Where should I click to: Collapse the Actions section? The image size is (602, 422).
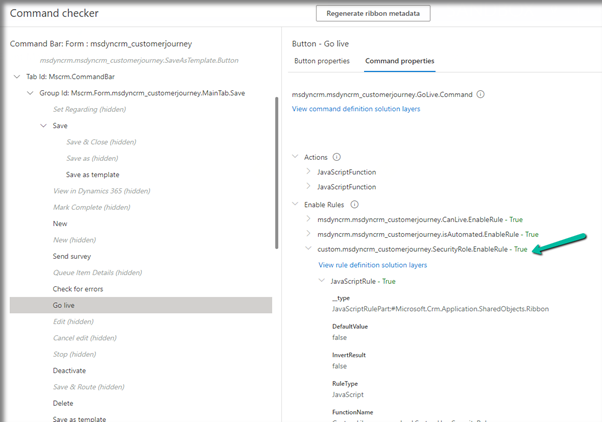tap(295, 157)
